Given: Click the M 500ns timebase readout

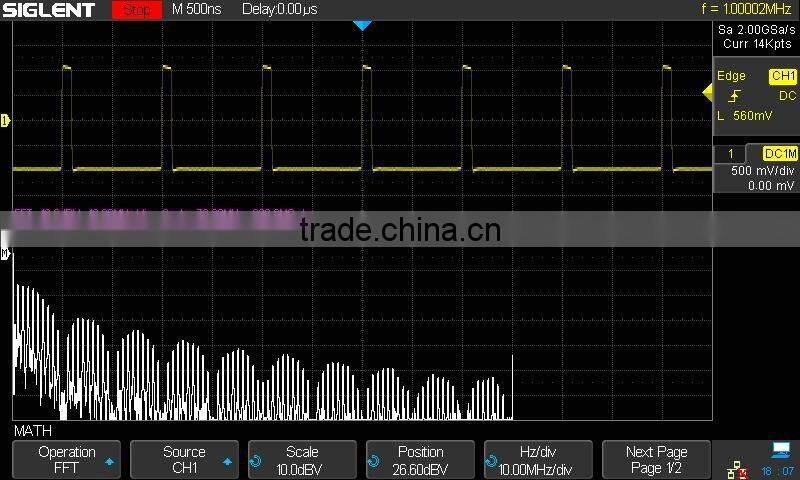Looking at the screenshot, I should [196, 9].
